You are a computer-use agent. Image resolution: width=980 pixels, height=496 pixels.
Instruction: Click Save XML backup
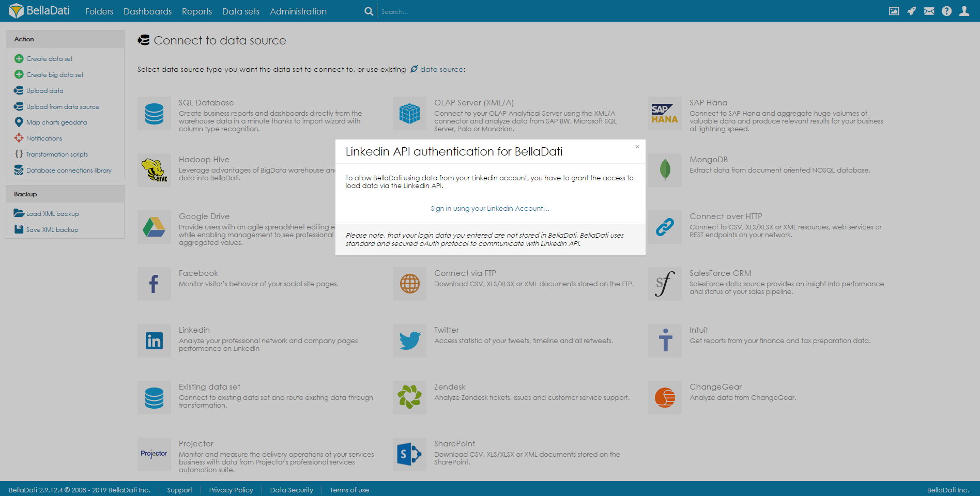tap(52, 230)
